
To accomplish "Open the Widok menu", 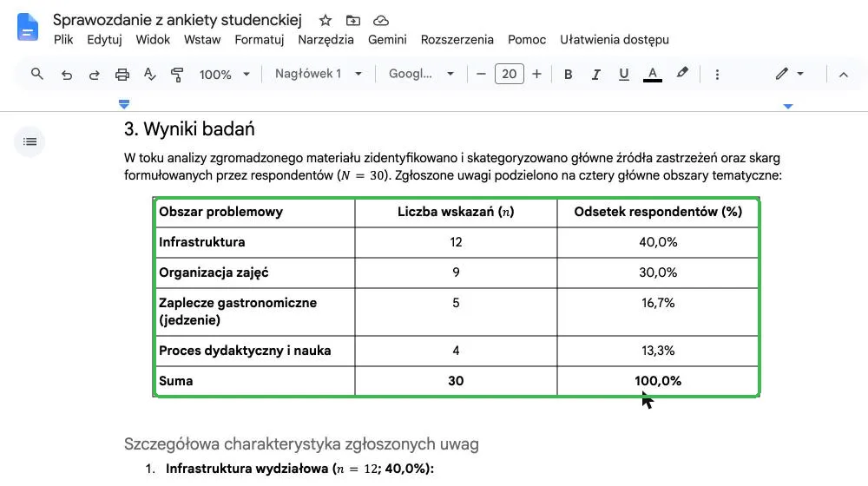I will pyautogui.click(x=153, y=40).
